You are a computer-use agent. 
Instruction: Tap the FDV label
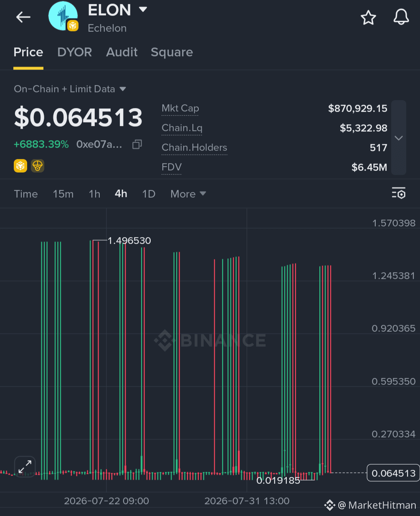172,167
